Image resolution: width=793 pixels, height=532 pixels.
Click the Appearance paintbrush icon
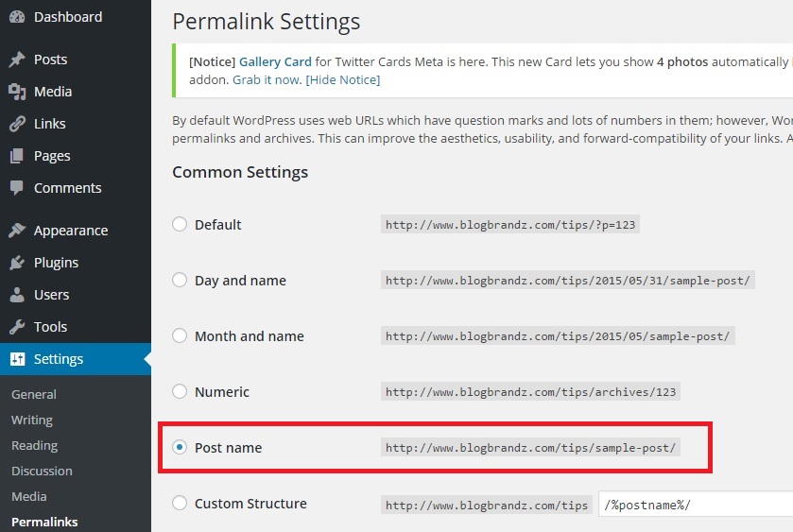click(x=17, y=231)
